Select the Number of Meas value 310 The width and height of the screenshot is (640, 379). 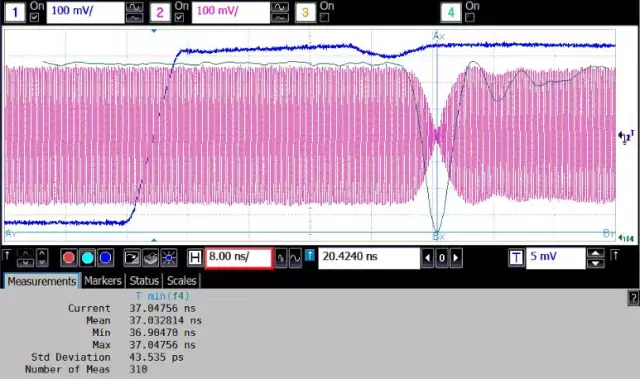click(x=138, y=370)
